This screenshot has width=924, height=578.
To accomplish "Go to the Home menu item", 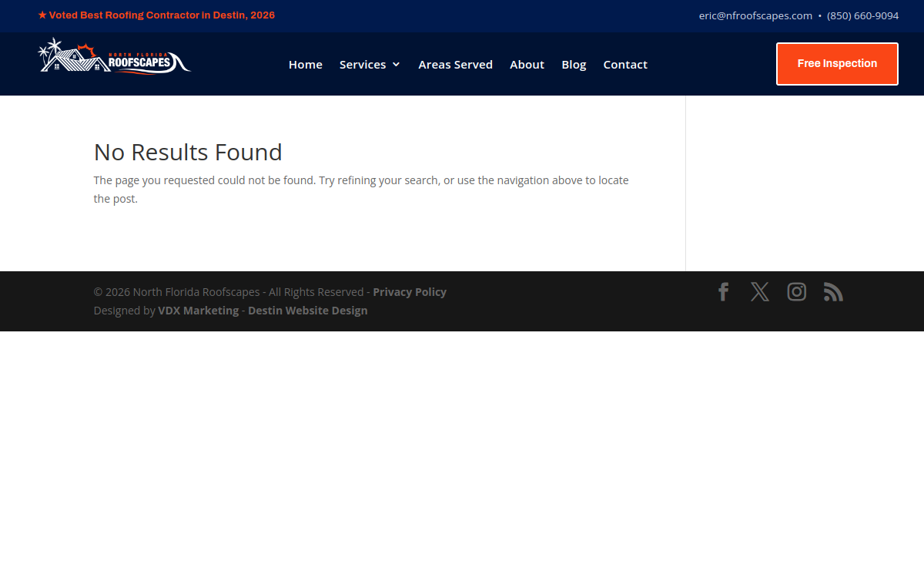I will pyautogui.click(x=306, y=65).
